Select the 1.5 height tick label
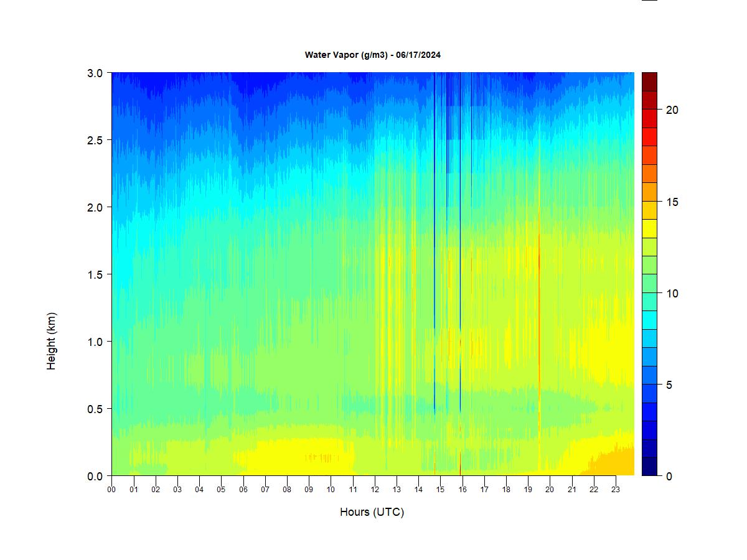Viewport: 747px width, 560px height. [95, 274]
